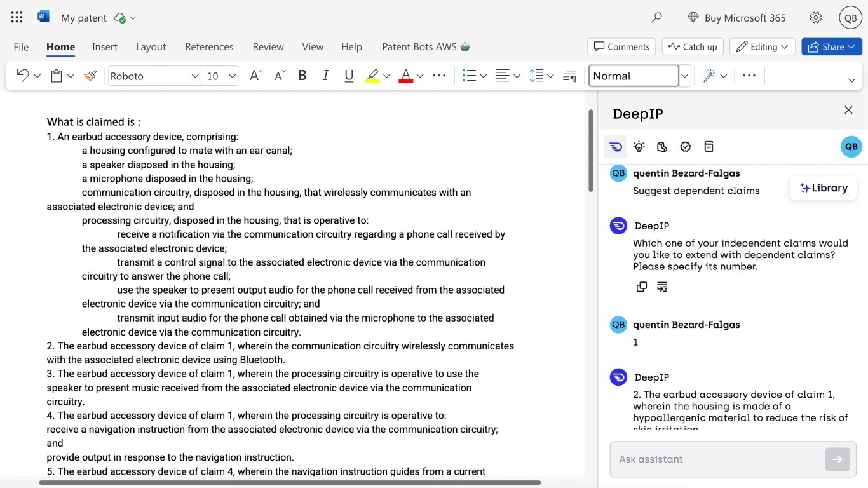This screenshot has height=488, width=868.
Task: Click the Format Painter icon
Action: click(x=90, y=76)
